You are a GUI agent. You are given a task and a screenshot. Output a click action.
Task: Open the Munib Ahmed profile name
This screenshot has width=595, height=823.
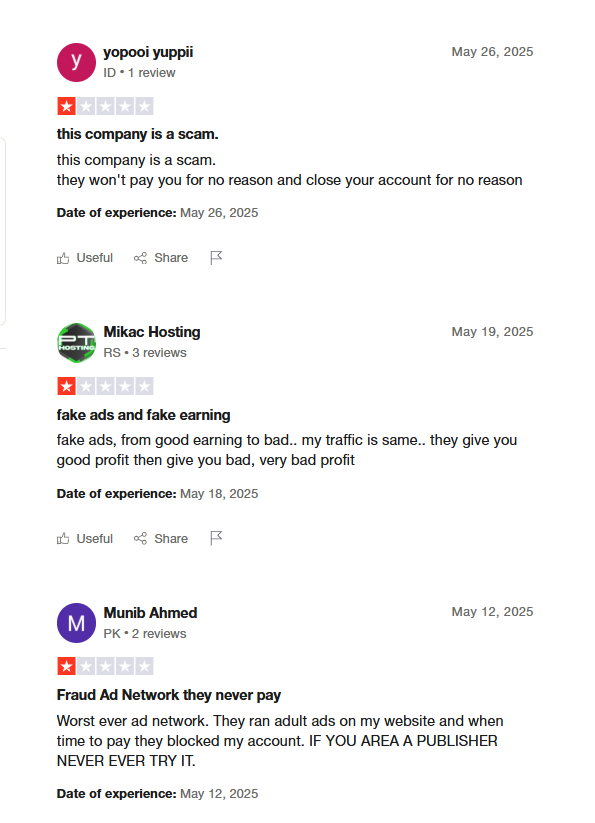150,613
